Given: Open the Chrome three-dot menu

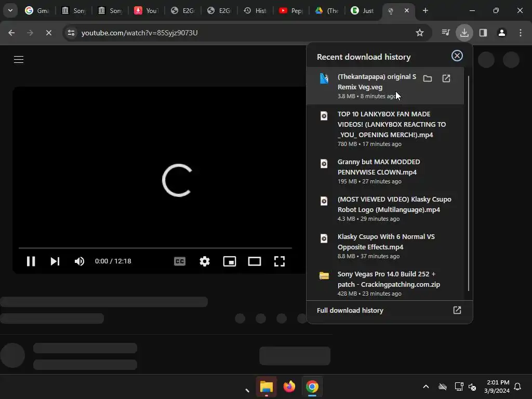Looking at the screenshot, I should coord(521,33).
